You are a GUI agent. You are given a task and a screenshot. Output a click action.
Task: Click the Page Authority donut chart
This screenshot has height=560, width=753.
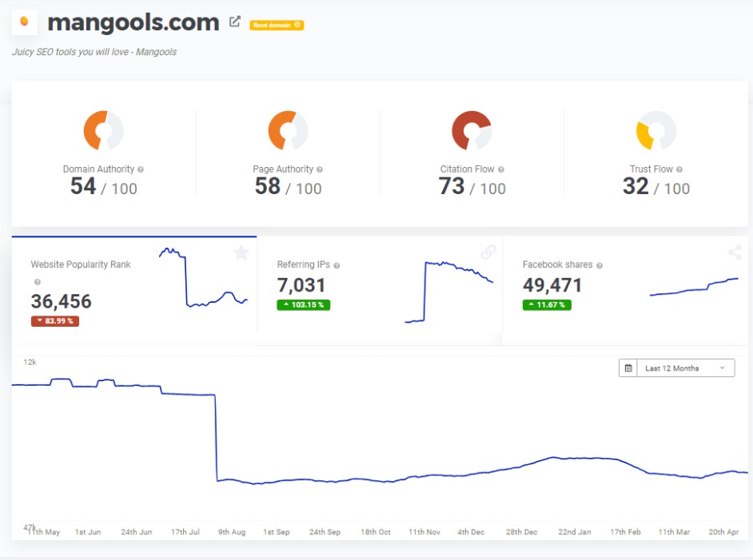click(288, 130)
